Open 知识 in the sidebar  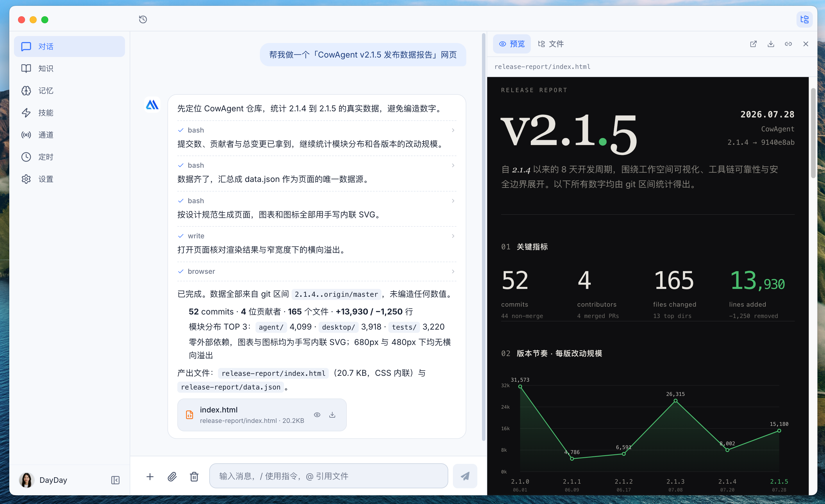69,69
